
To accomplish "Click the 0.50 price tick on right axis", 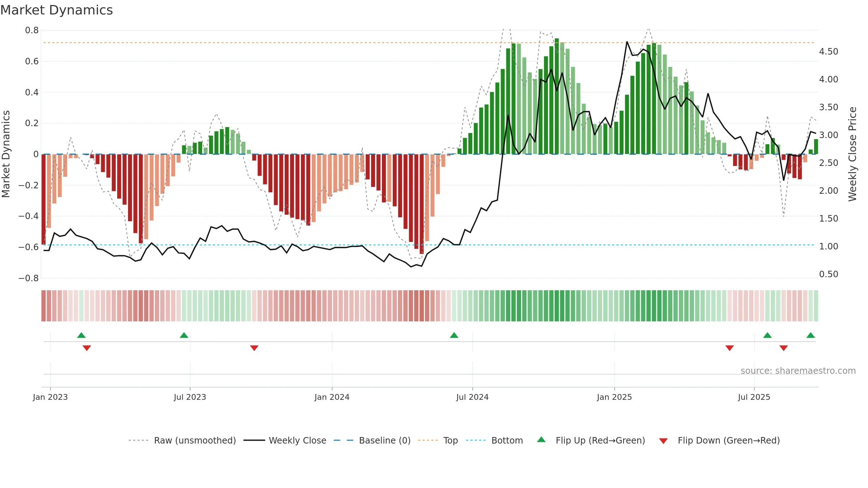I will tap(829, 274).
